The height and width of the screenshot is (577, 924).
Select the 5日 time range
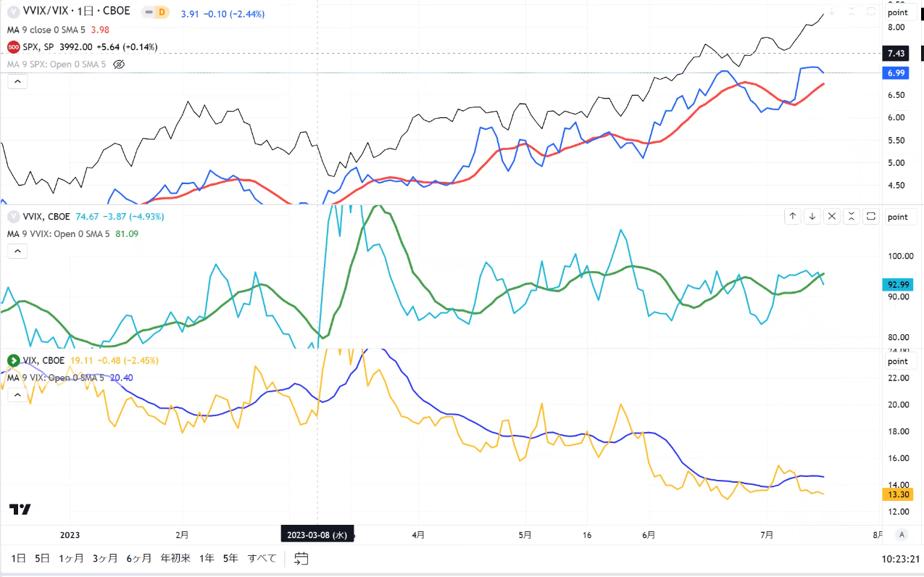(42, 558)
